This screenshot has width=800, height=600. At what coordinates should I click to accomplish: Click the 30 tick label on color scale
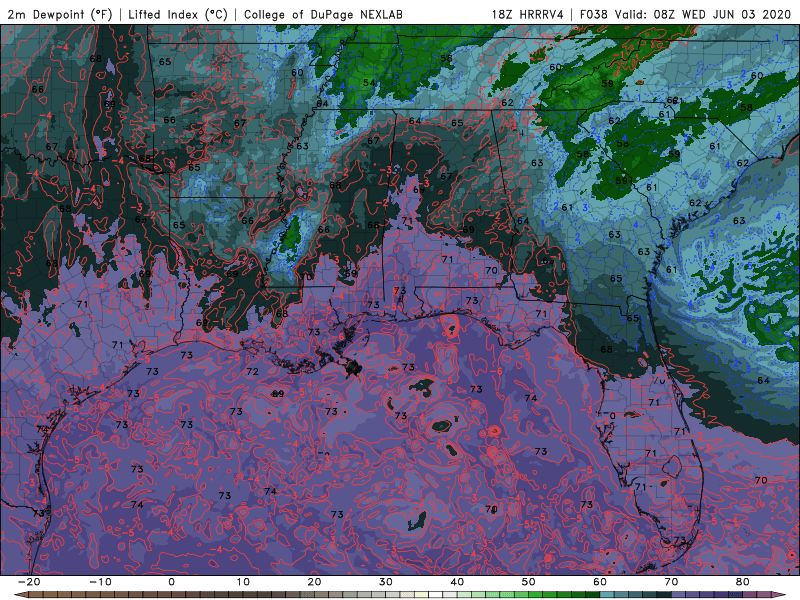tap(386, 582)
